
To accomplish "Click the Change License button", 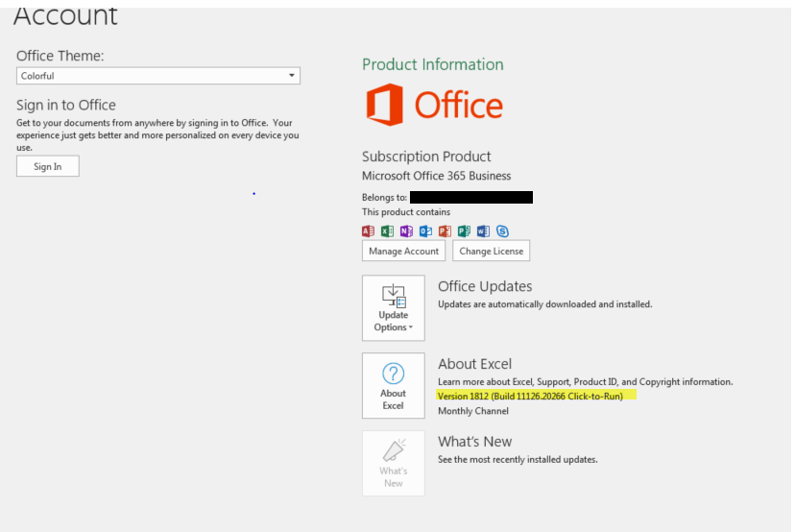I will [492, 251].
